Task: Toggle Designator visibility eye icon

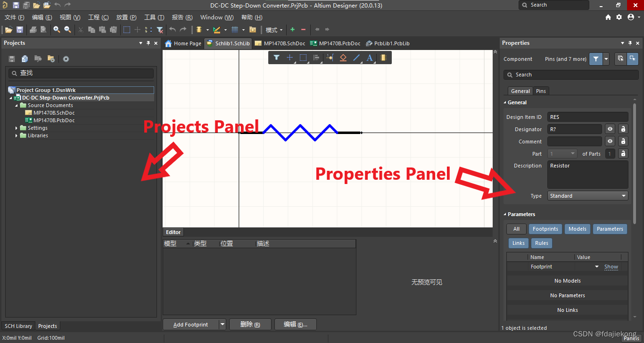Action: (610, 129)
